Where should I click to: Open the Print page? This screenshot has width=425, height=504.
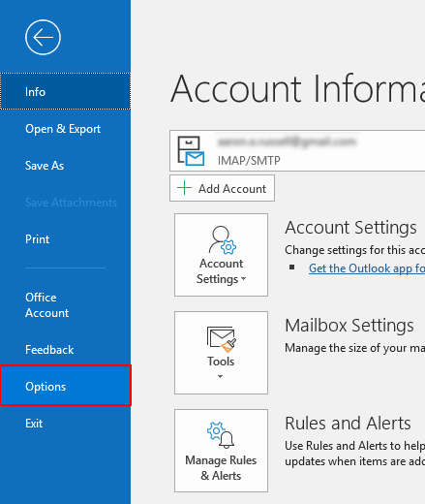click(x=65, y=239)
